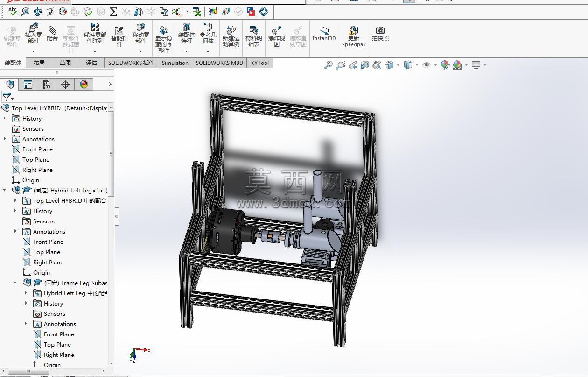The width and height of the screenshot is (588, 377).
Task: Open the Linear Component Pattern dropdown arrow
Action: [95, 51]
